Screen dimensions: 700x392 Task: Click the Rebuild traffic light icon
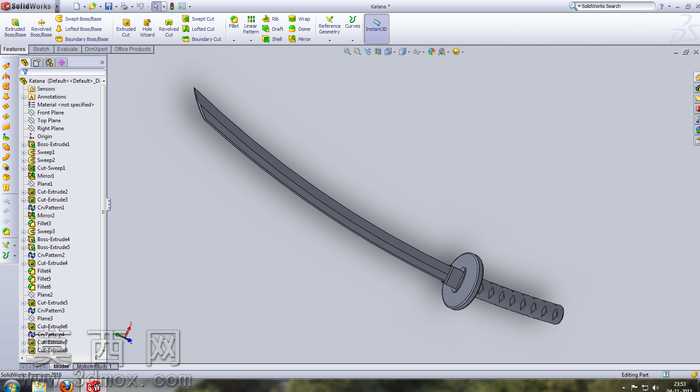click(171, 6)
